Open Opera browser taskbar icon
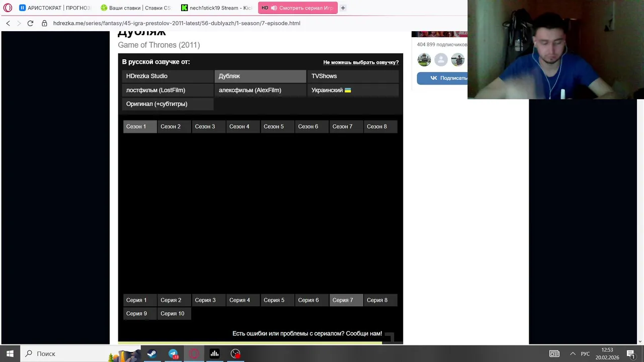 (x=194, y=354)
